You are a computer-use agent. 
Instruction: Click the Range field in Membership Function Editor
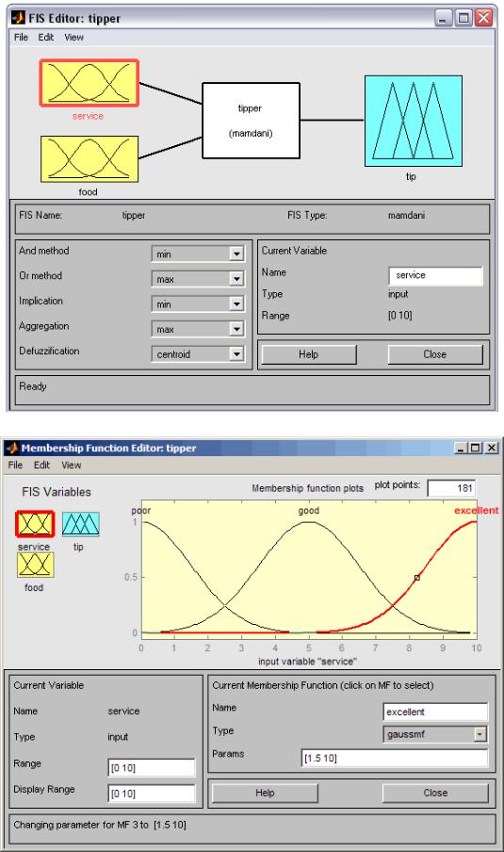152,768
